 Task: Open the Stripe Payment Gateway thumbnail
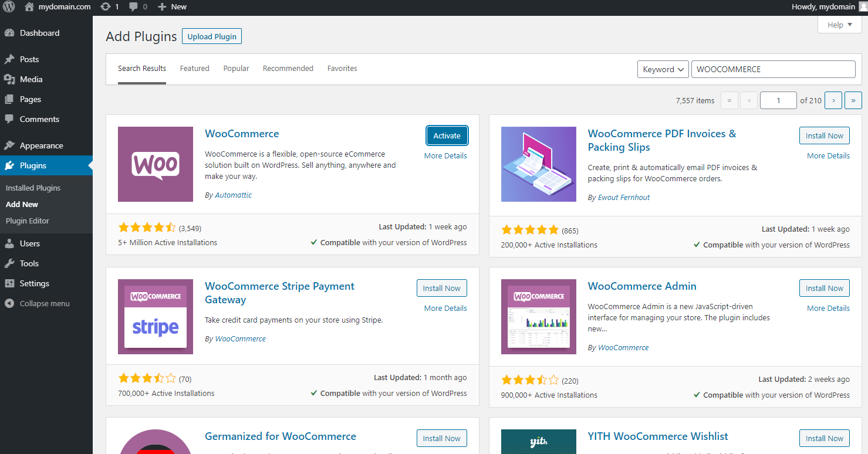click(x=156, y=317)
